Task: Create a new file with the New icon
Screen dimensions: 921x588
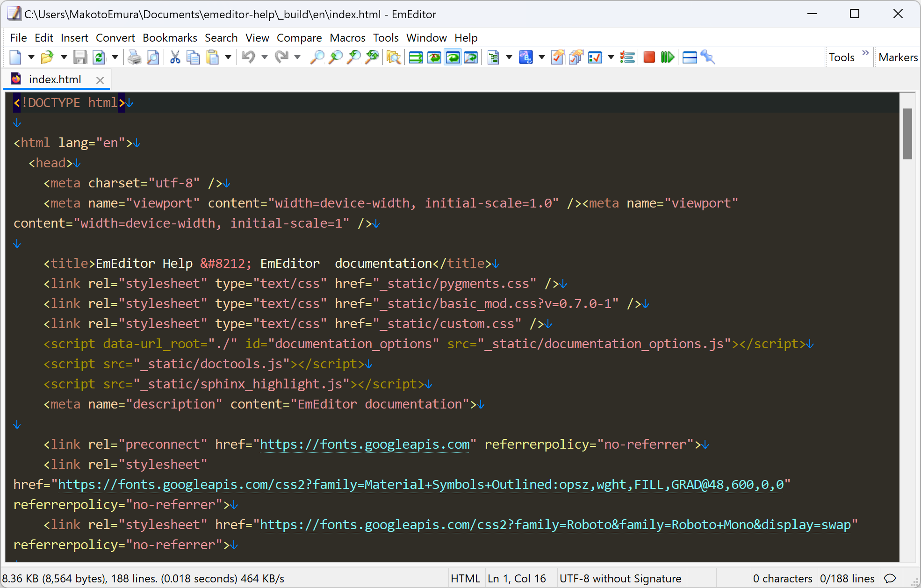Action: (15, 57)
